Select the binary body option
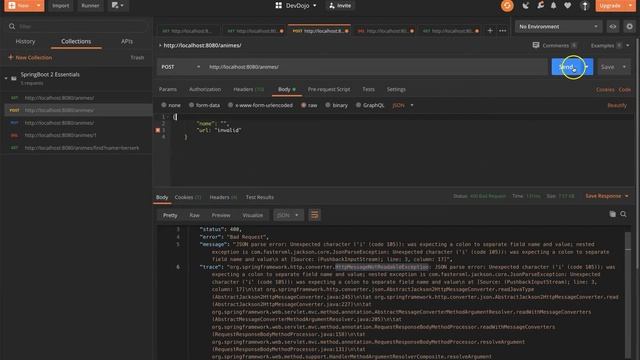 [328, 105]
